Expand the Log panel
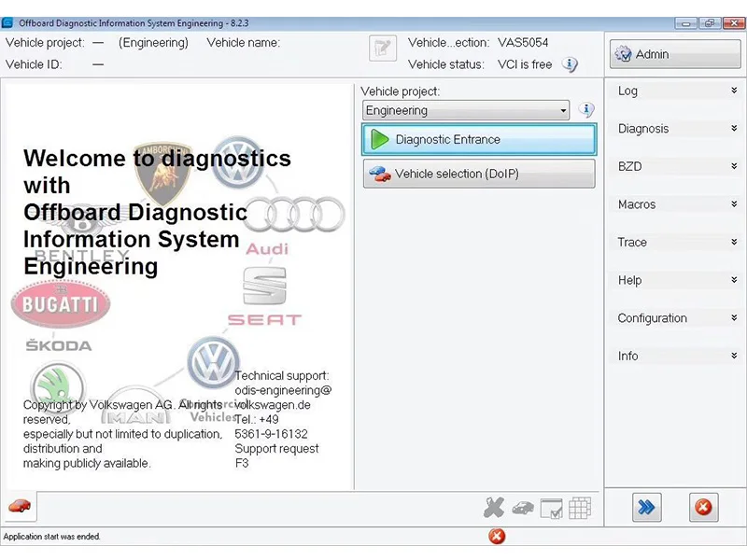 click(x=677, y=91)
